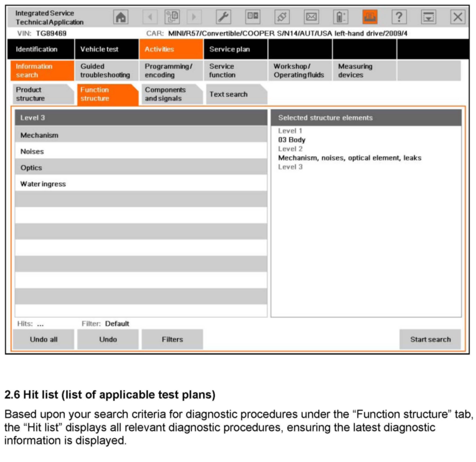Click the orange printer icon
The image size is (476, 462).
369,17
